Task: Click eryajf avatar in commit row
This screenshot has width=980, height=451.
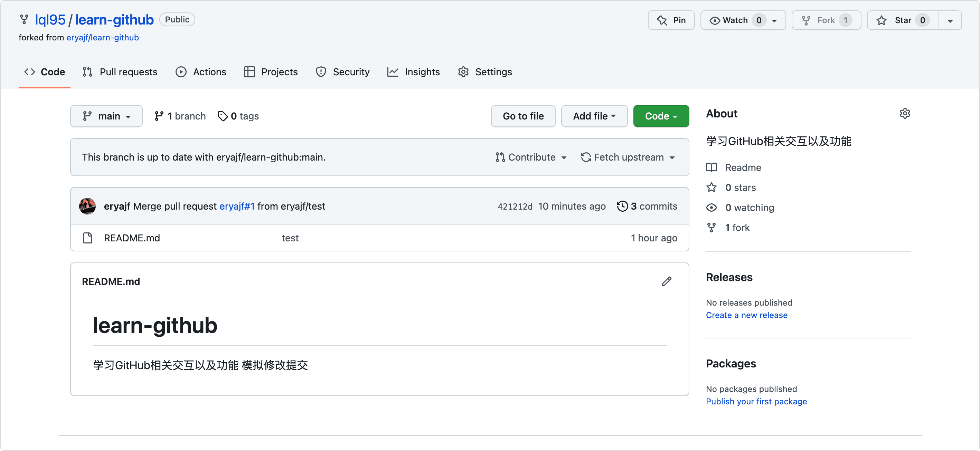Action: click(x=87, y=206)
